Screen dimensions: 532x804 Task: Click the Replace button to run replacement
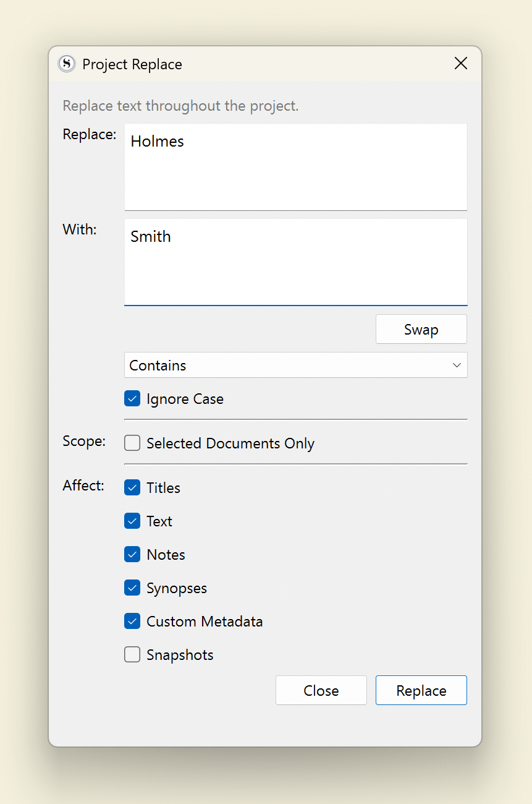421,690
